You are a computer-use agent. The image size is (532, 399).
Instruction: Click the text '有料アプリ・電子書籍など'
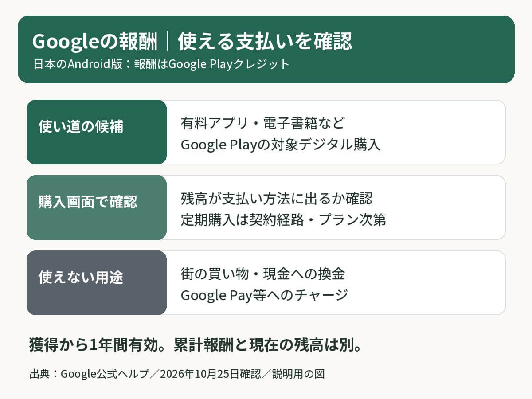(262, 123)
